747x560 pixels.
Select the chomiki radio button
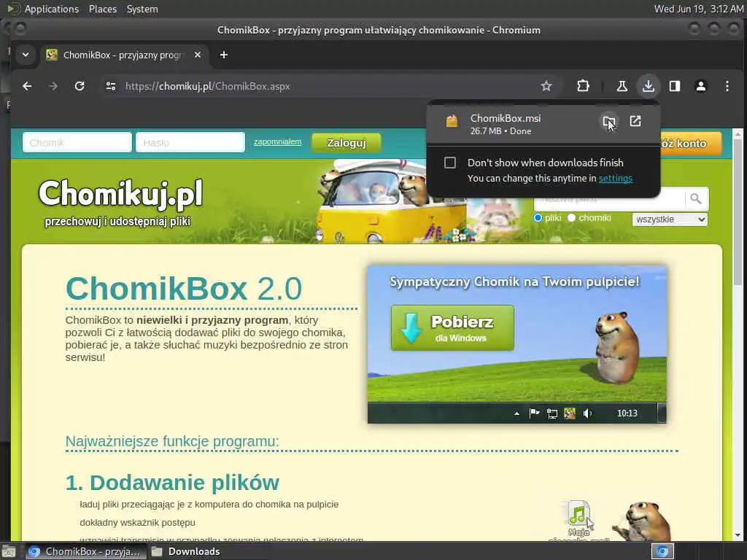[572, 217]
